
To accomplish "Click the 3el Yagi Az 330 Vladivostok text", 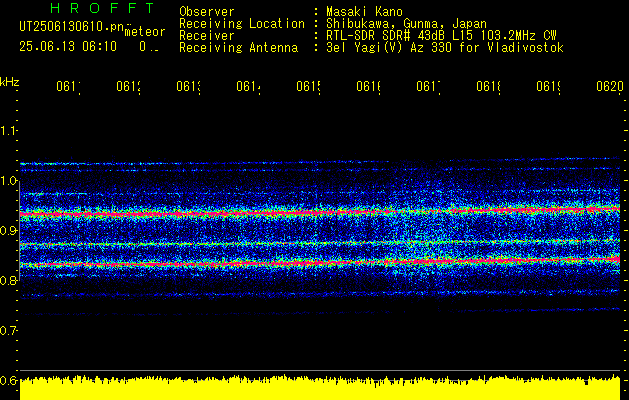I will [x=445, y=48].
